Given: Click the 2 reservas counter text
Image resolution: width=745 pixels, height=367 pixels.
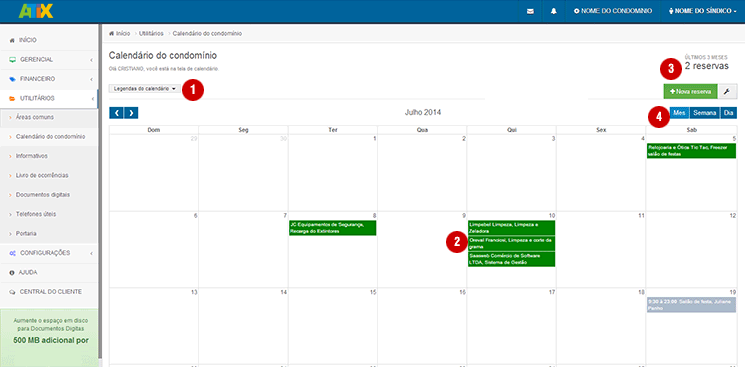Looking at the screenshot, I should [707, 66].
